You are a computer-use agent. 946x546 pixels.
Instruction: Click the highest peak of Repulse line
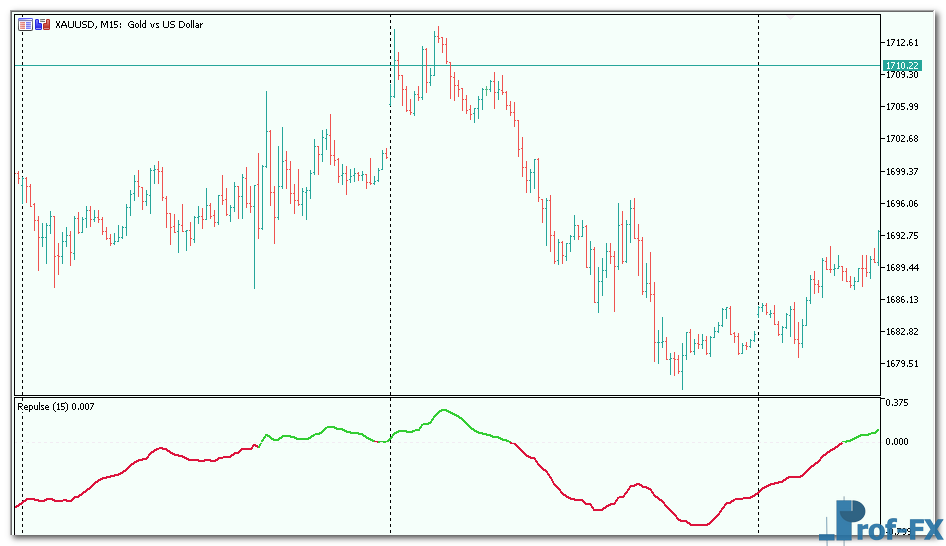tap(443, 410)
